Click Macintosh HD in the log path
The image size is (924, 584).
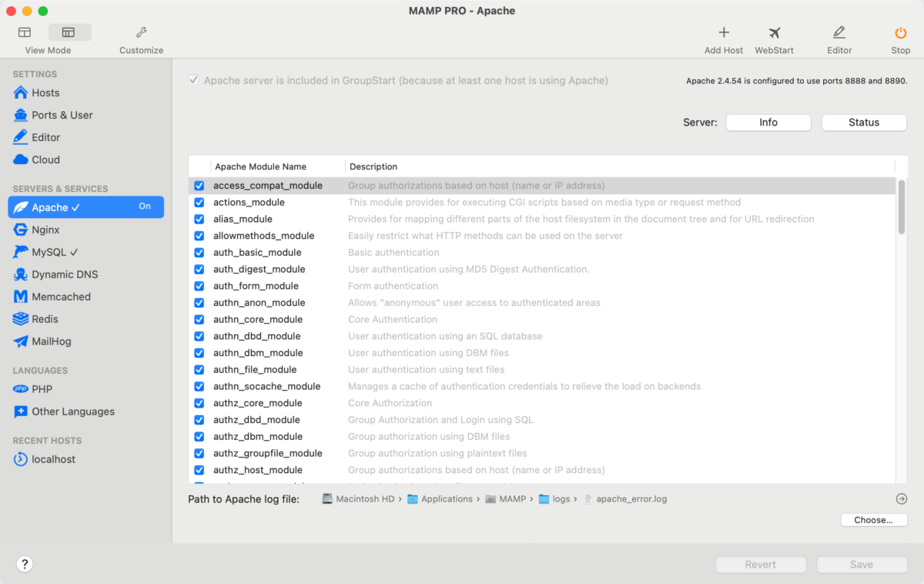[358, 499]
